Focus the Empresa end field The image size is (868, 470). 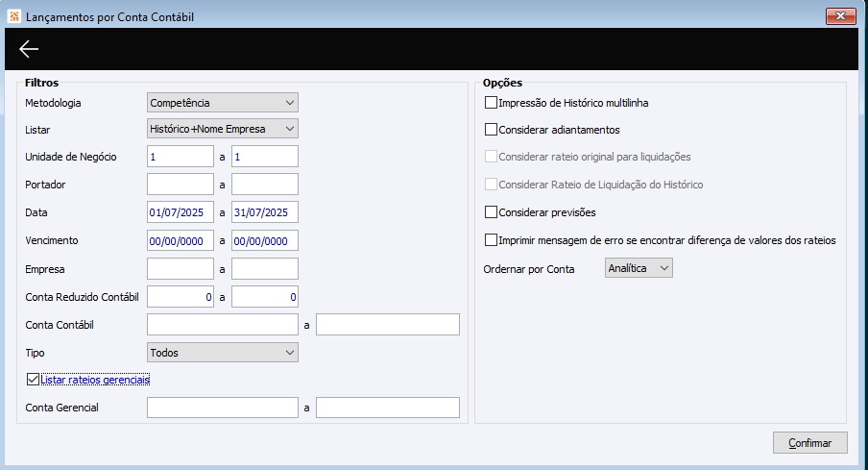pos(265,269)
